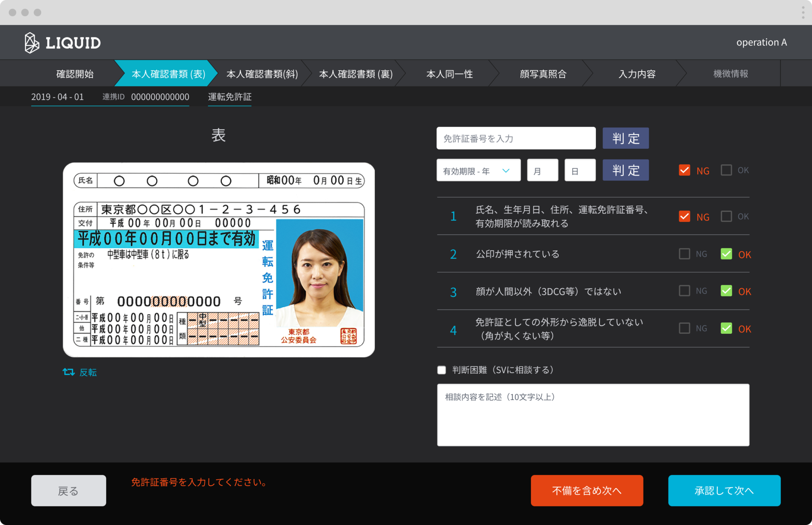Expand the 有効期限-年 year dropdown
Screen dimensions: 812x525
coord(478,170)
